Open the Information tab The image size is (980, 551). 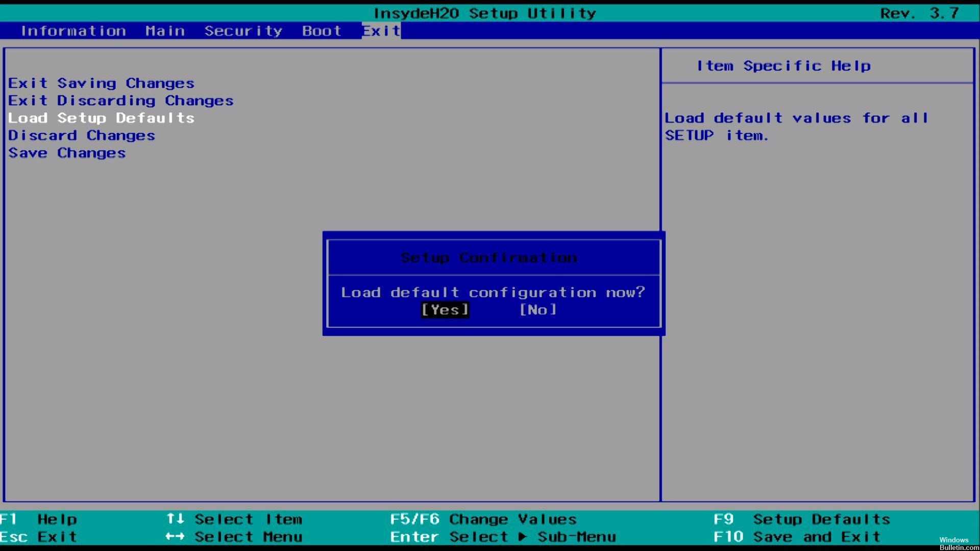[x=73, y=31]
